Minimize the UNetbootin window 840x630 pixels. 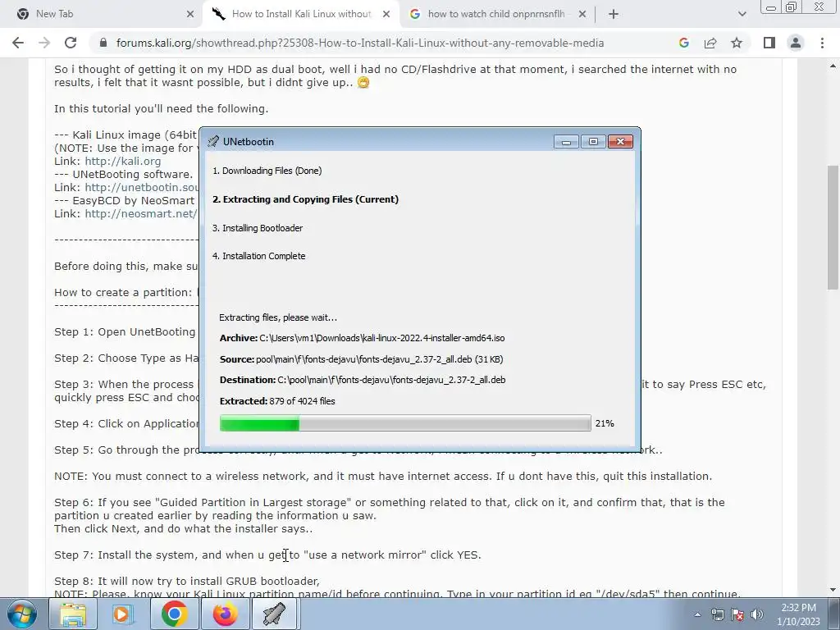click(566, 141)
